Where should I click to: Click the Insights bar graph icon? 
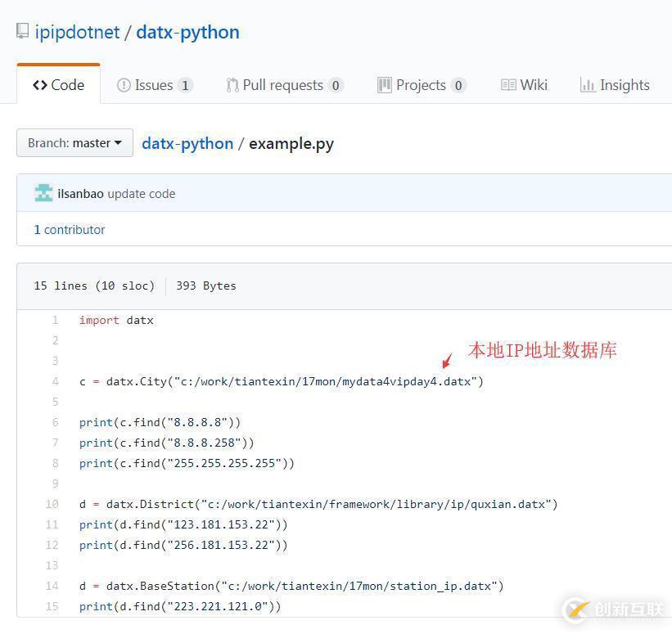587,85
